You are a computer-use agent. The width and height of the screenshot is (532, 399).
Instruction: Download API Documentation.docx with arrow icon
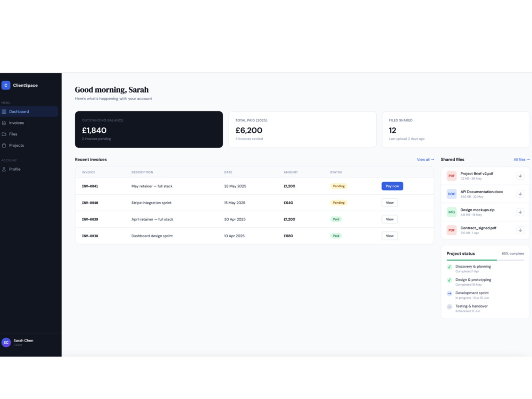520,194
